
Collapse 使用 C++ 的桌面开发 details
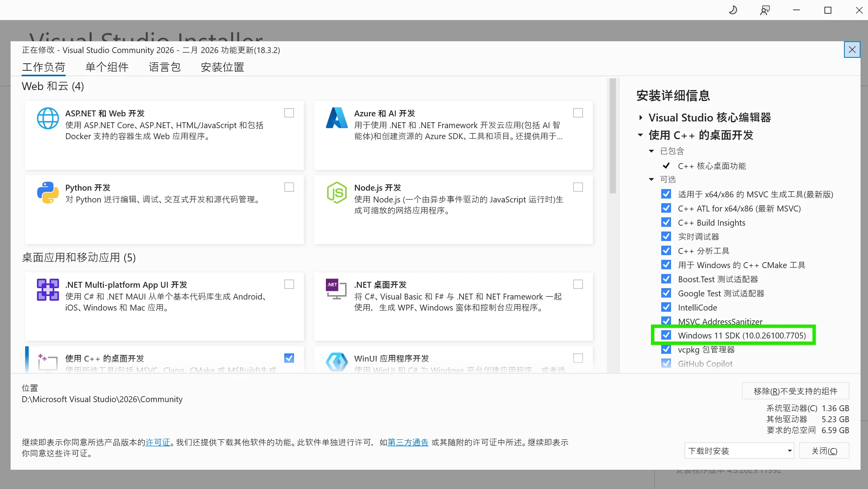(640, 135)
